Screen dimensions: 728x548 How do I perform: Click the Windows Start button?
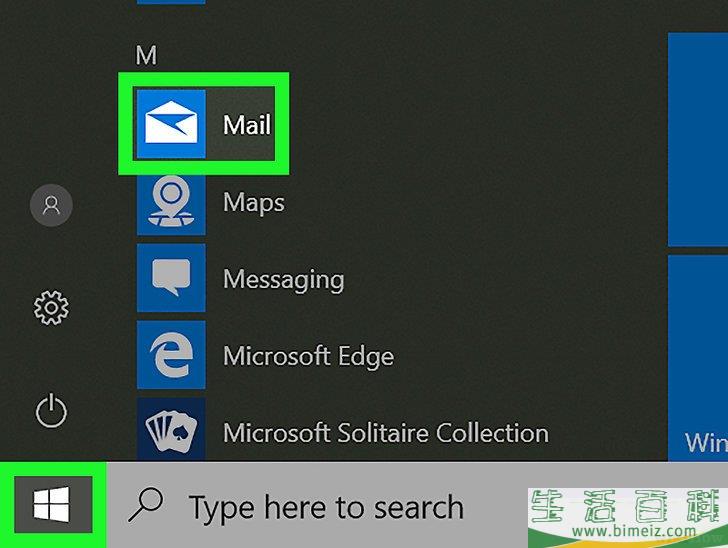click(x=53, y=504)
